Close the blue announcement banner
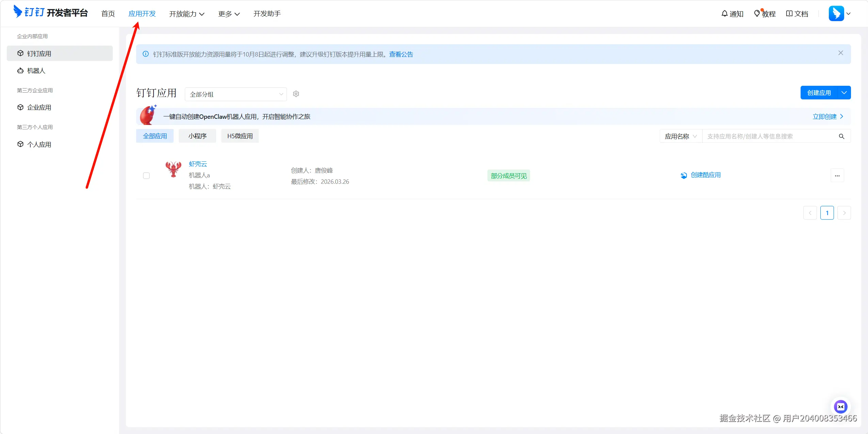868x434 pixels. (841, 53)
